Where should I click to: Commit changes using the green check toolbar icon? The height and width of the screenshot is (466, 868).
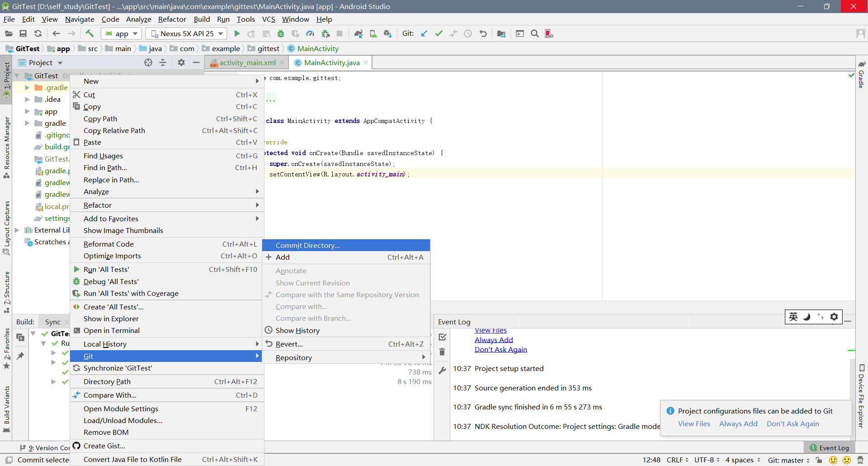click(439, 33)
